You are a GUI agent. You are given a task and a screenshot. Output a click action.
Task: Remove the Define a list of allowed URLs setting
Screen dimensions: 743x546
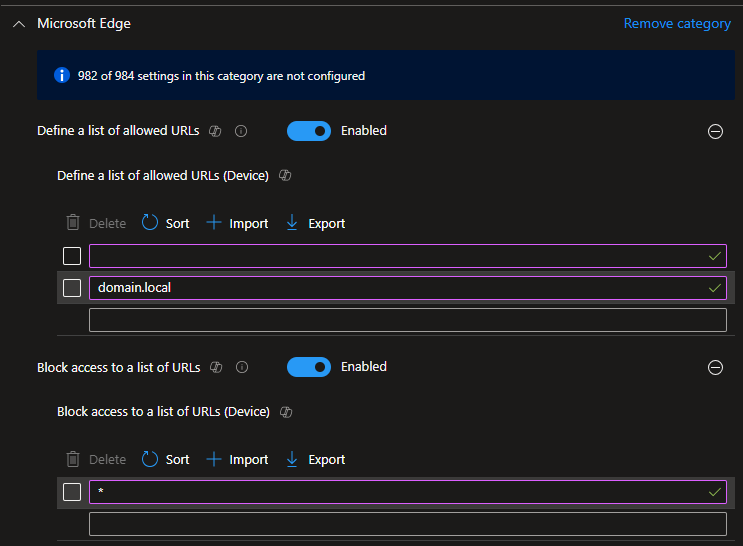[715, 131]
